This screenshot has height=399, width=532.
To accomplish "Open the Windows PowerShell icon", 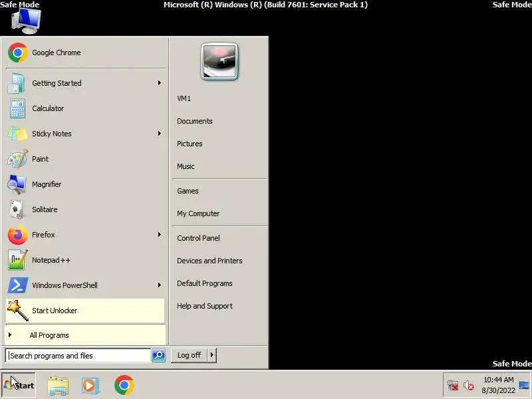I will 18,285.
